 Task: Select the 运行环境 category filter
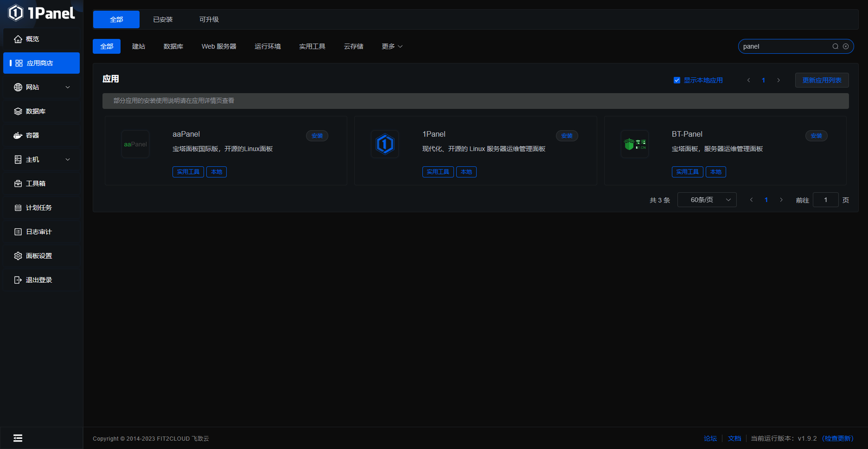tap(268, 46)
